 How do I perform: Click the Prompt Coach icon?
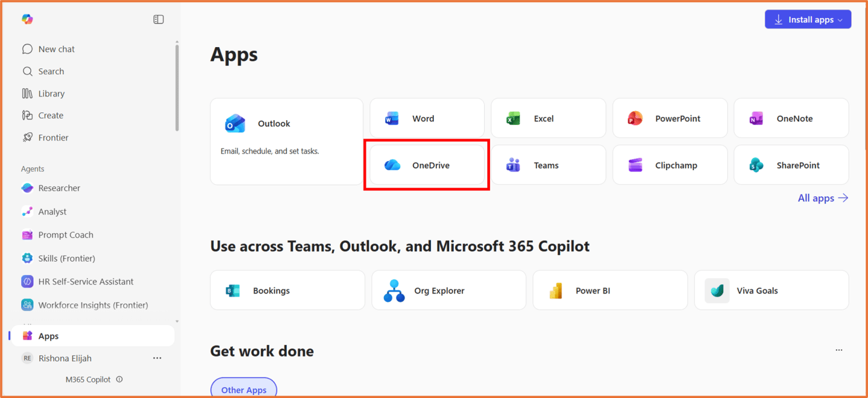(x=27, y=235)
